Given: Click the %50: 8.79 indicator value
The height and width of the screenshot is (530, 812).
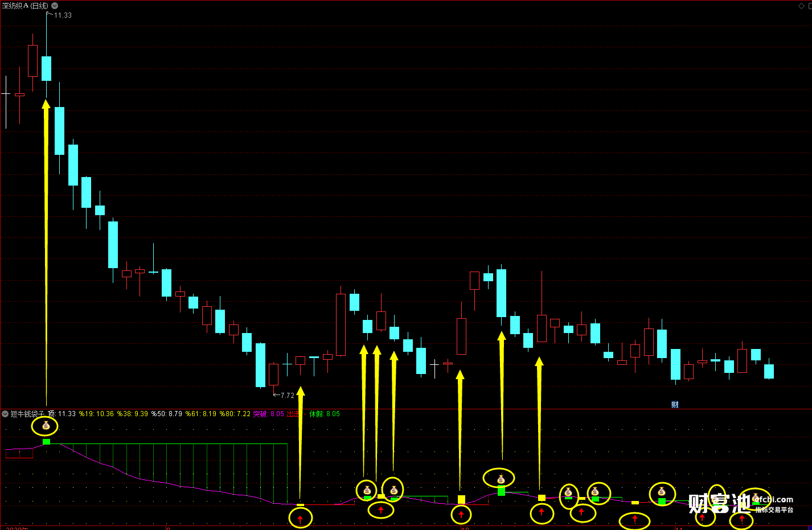Looking at the screenshot, I should [167, 414].
